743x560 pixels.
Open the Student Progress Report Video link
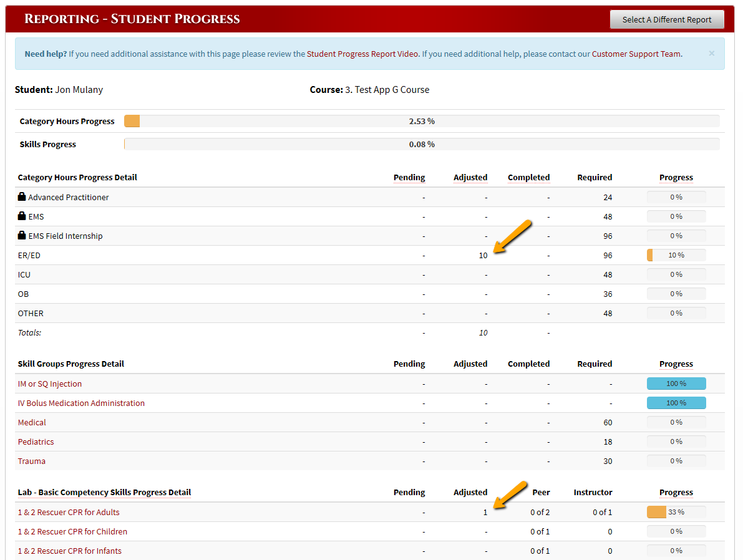[x=362, y=54]
